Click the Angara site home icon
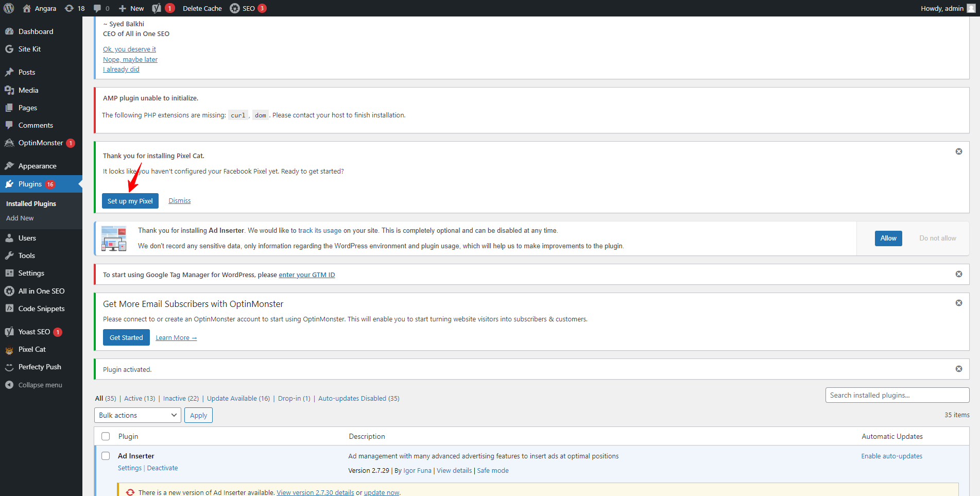Viewport: 980px width, 496px height. pyautogui.click(x=27, y=8)
